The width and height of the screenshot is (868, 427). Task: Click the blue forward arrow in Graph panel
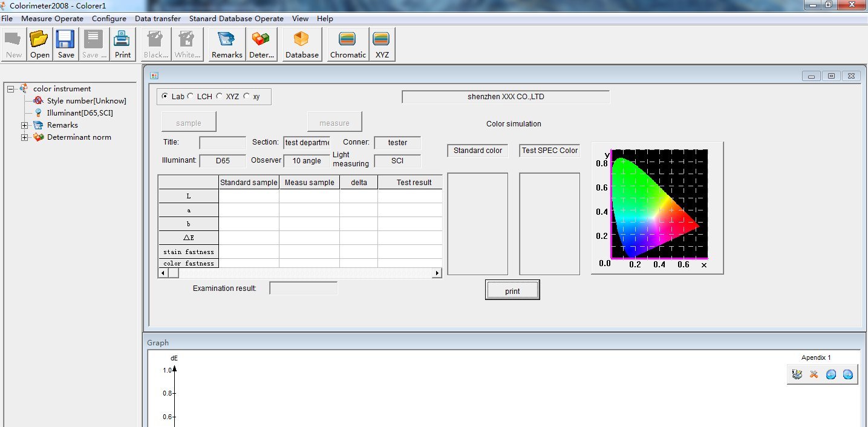tap(847, 374)
